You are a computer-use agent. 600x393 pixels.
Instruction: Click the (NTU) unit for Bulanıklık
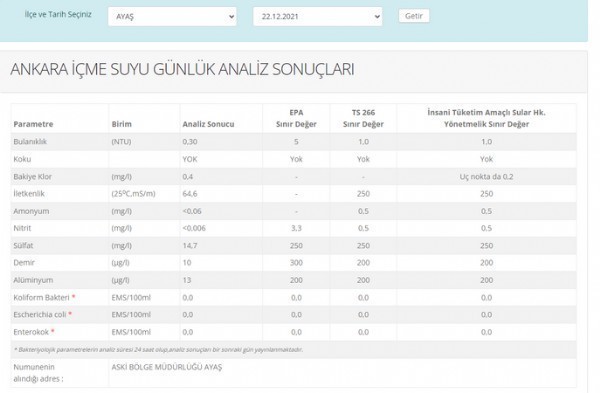(x=121, y=142)
